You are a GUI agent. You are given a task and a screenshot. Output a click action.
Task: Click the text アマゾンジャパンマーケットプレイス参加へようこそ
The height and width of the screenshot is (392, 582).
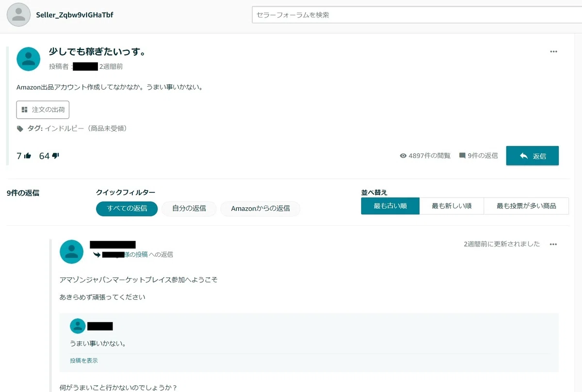[x=138, y=280]
